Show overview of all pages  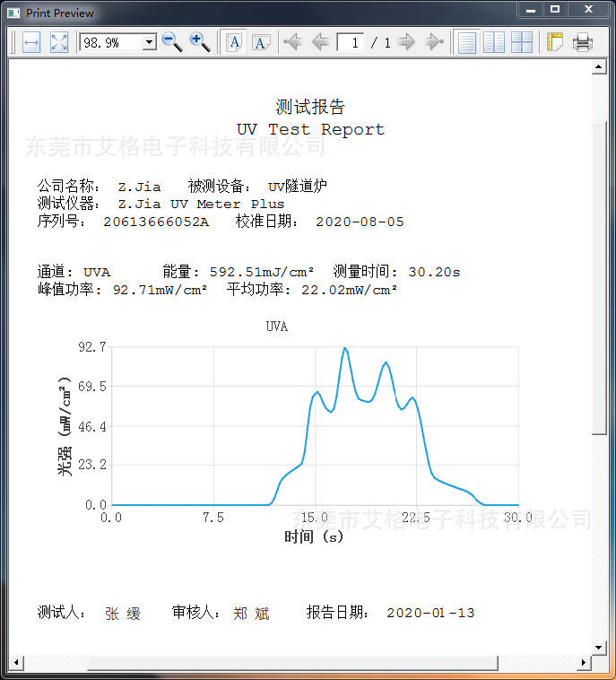coord(522,42)
